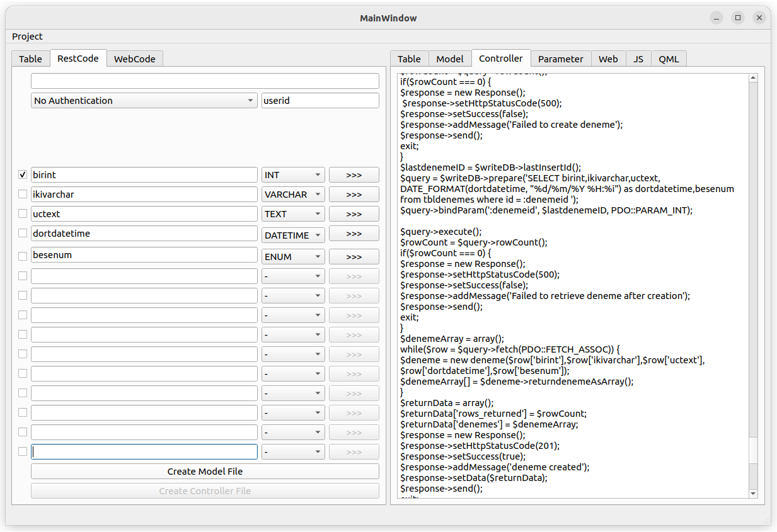The width and height of the screenshot is (777, 532).
Task: Click the code scrollbar down arrow
Action: click(753, 493)
